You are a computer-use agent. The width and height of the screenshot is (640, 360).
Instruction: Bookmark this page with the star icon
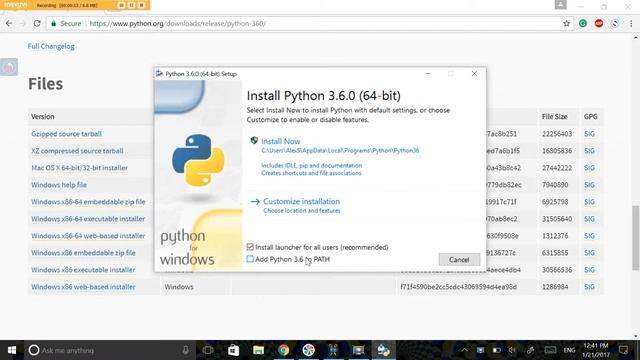pos(567,24)
